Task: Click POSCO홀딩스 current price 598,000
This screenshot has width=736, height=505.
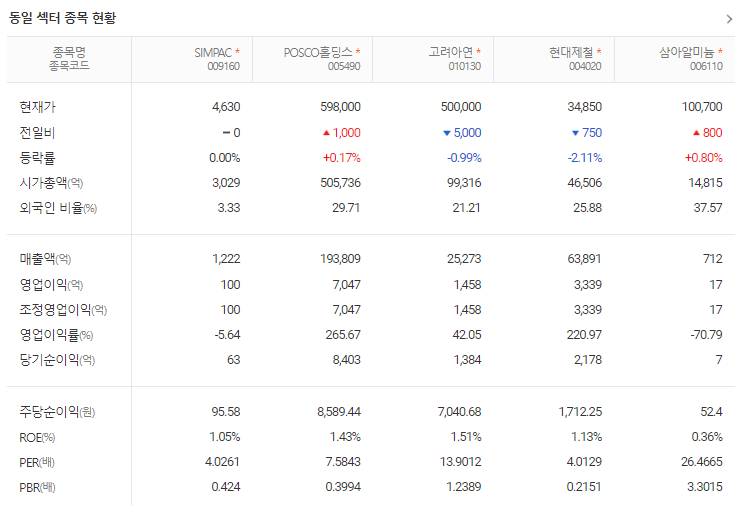Action: pos(340,107)
